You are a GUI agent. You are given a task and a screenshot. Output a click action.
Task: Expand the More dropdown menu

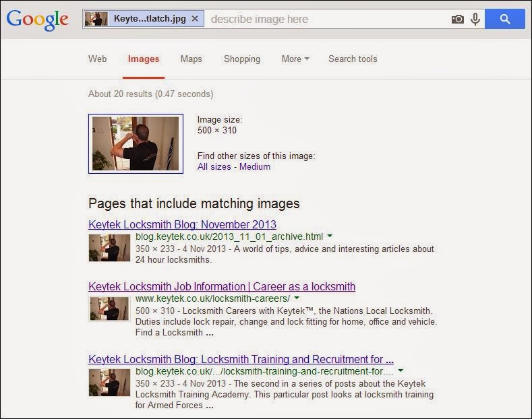(295, 59)
